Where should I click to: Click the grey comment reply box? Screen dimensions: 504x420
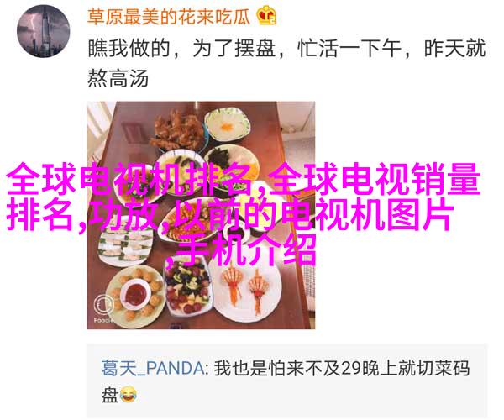(x=287, y=381)
